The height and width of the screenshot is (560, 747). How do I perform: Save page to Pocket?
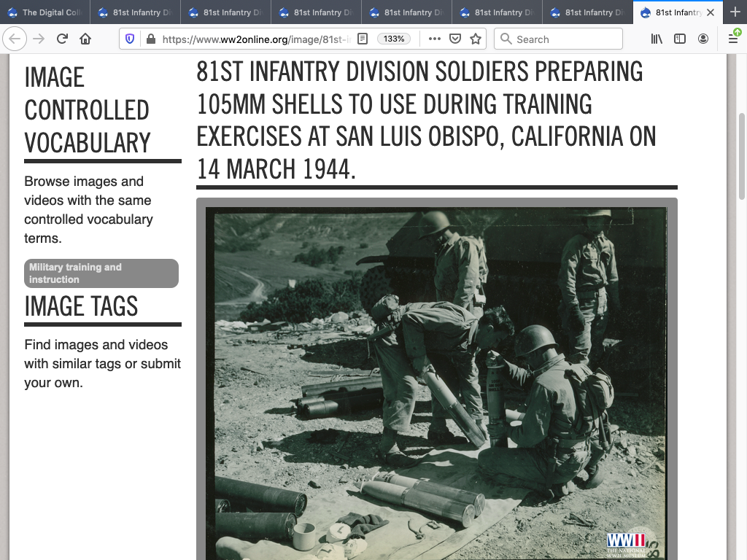point(454,39)
